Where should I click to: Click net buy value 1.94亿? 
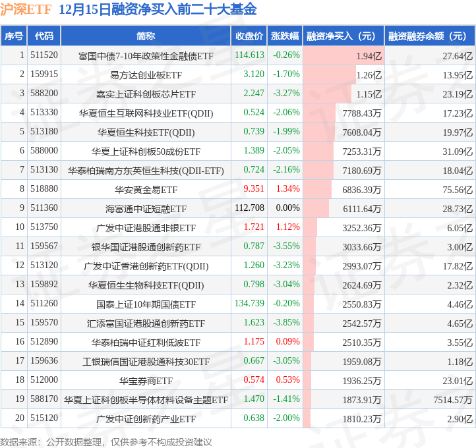[369, 56]
